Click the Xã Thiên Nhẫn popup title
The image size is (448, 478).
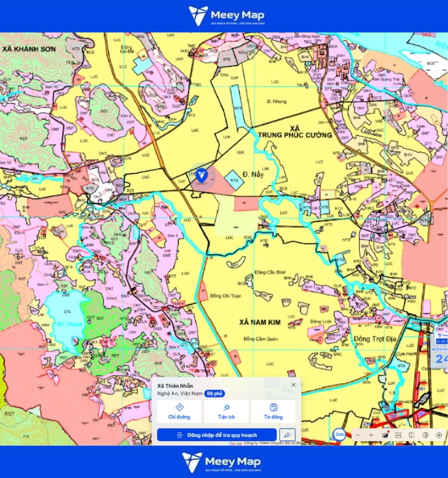click(x=175, y=386)
